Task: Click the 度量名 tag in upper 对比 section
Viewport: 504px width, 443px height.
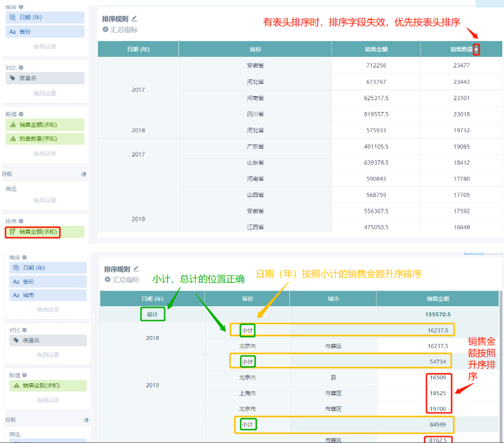Action: tap(45, 78)
